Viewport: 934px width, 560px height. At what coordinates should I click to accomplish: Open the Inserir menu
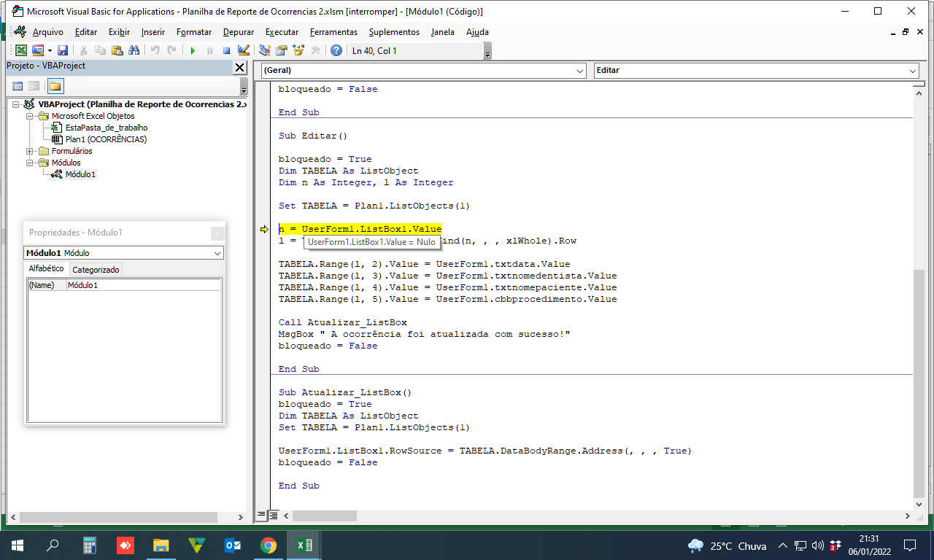153,32
